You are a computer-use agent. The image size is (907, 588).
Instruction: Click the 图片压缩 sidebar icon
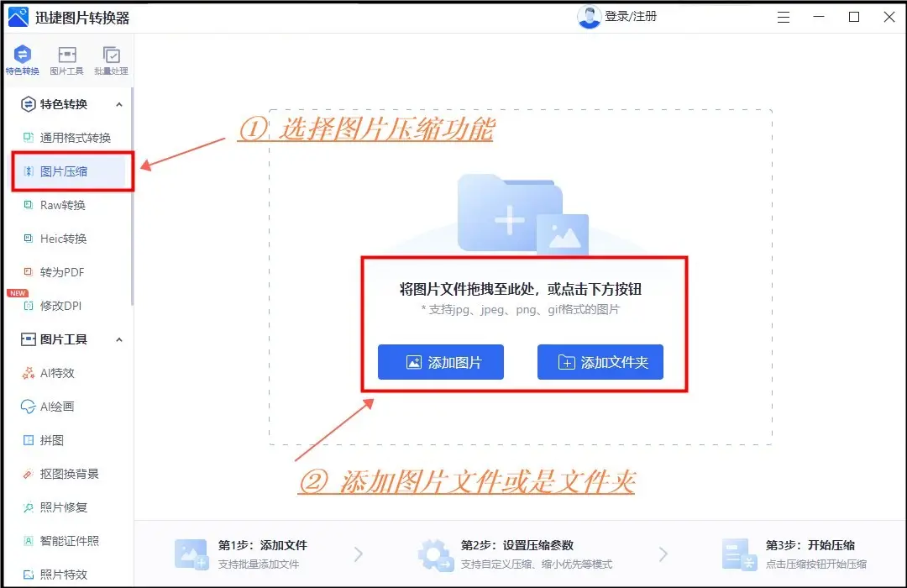tap(28, 171)
